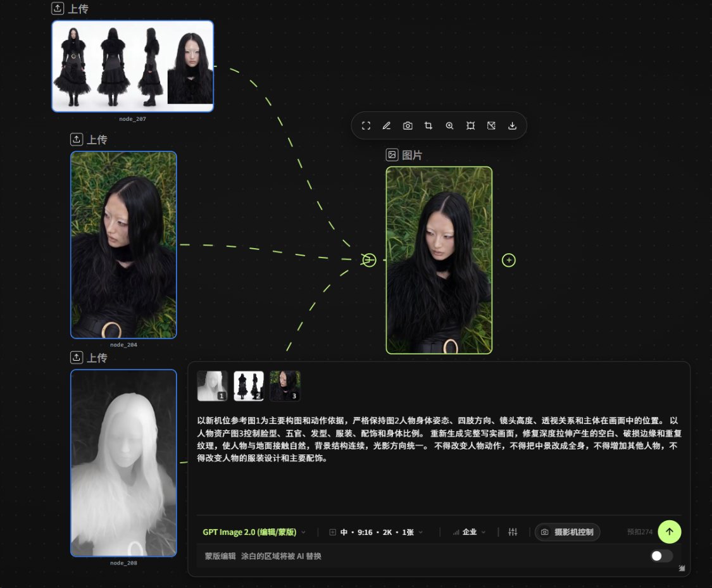Image resolution: width=712 pixels, height=588 pixels.
Task: Click the upload icon above node_204
Action: coord(77,139)
